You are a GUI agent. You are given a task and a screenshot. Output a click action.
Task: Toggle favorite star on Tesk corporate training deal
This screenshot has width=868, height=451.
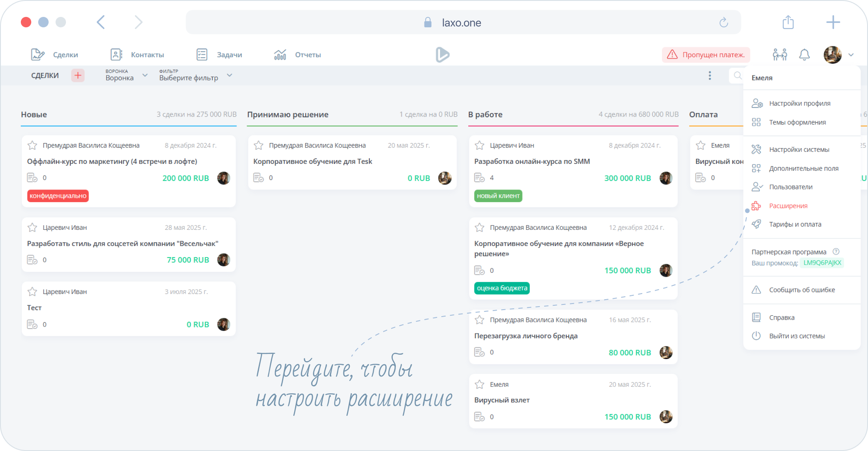pyautogui.click(x=259, y=145)
